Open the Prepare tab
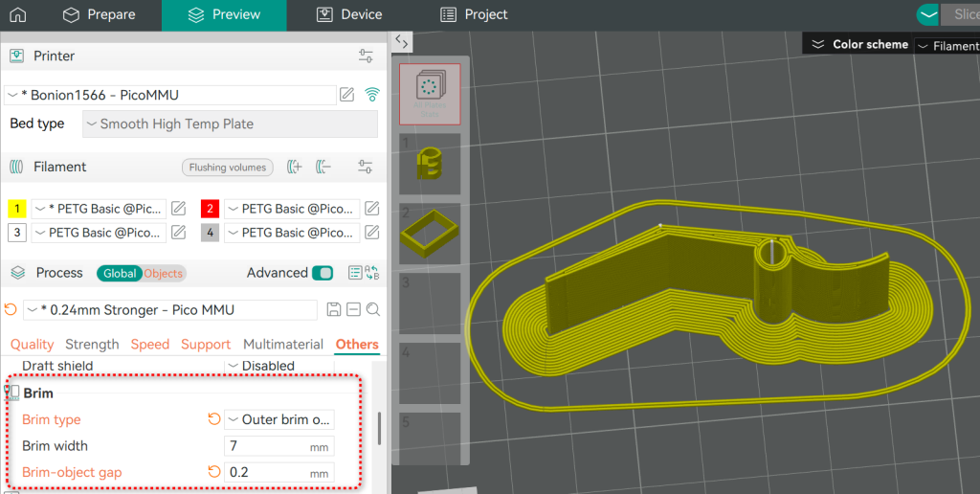 click(99, 14)
